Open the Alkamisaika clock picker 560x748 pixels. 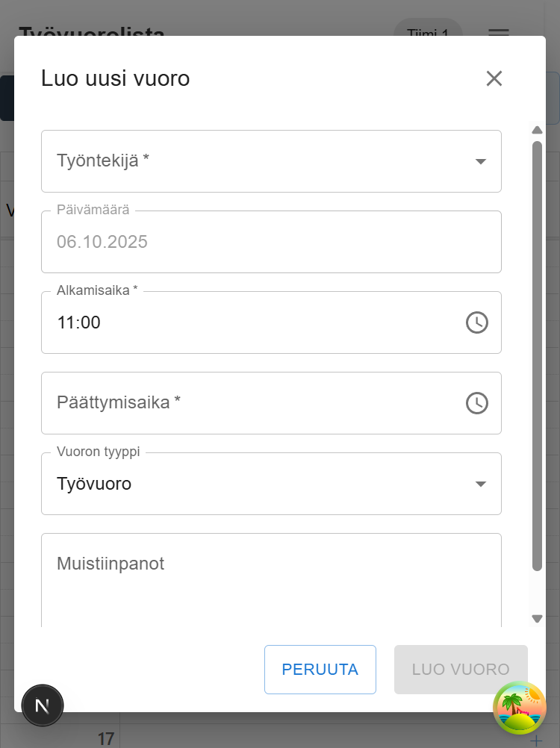click(477, 322)
